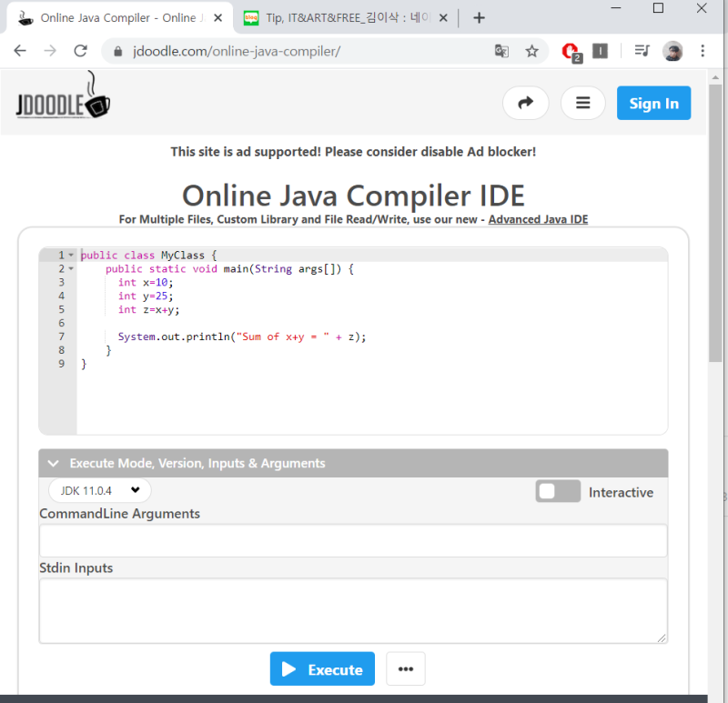This screenshot has width=728, height=703.
Task: Open a new browser tab
Action: pyautogui.click(x=479, y=18)
